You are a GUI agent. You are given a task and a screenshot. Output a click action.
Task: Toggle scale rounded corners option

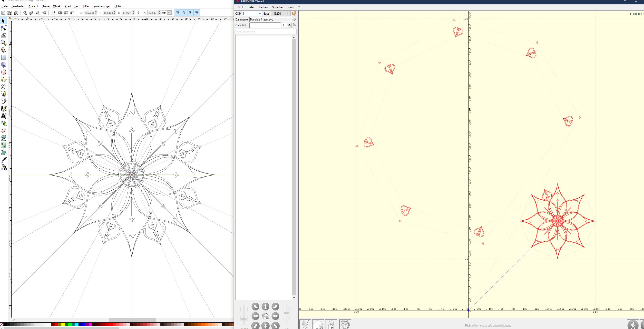coord(184,12)
